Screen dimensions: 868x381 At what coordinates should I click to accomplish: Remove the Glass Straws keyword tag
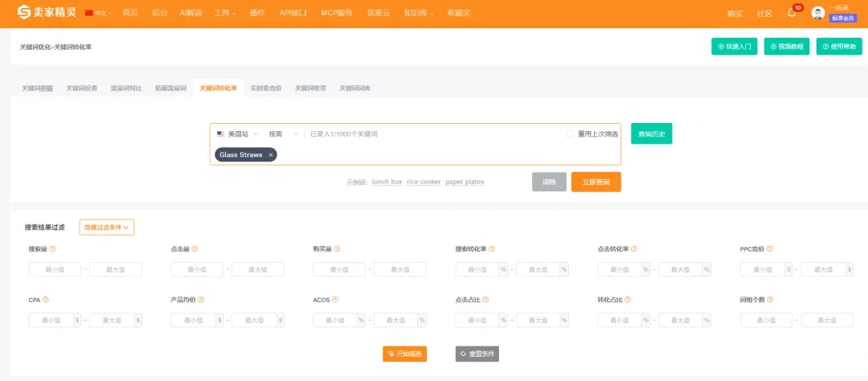pos(271,155)
